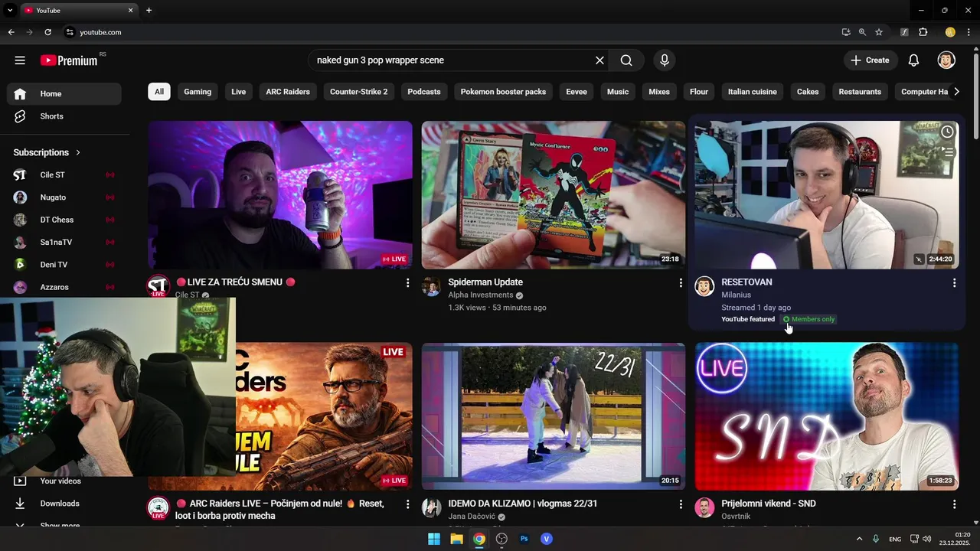Select the Music filter chip

[x=618, y=92]
